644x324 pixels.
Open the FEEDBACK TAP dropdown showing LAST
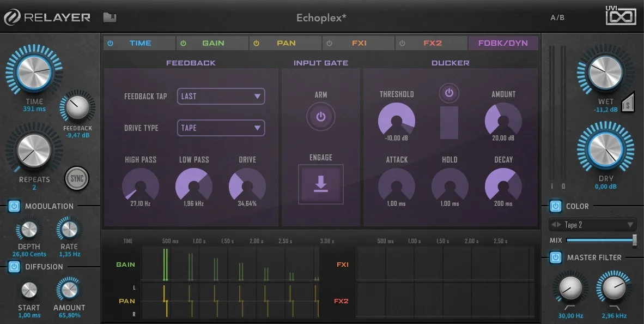pyautogui.click(x=221, y=96)
